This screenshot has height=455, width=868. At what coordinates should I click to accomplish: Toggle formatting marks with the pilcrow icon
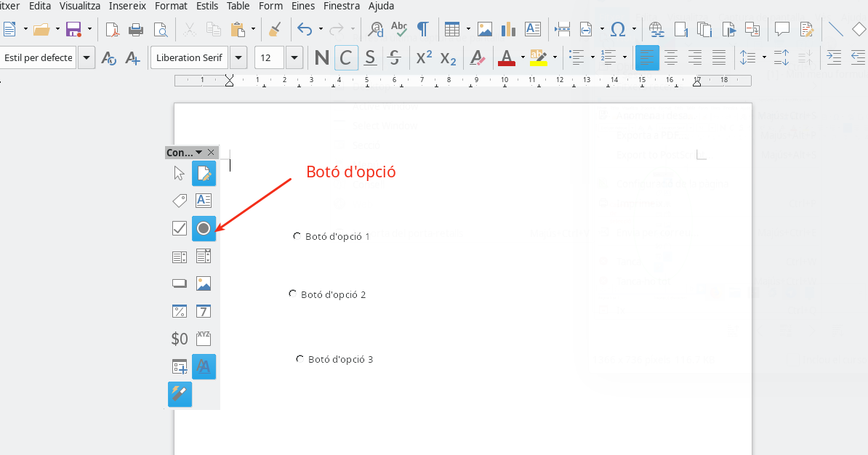tap(422, 29)
